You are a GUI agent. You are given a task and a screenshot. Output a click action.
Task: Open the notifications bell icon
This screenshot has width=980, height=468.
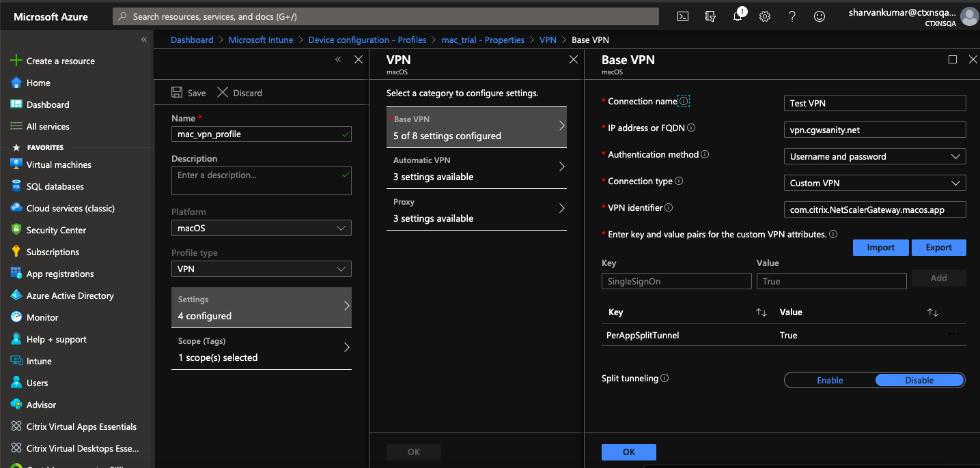pos(738,16)
